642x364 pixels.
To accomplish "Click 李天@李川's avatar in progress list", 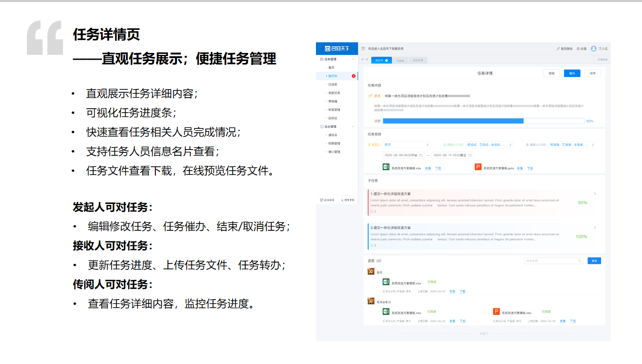I will click(371, 301).
